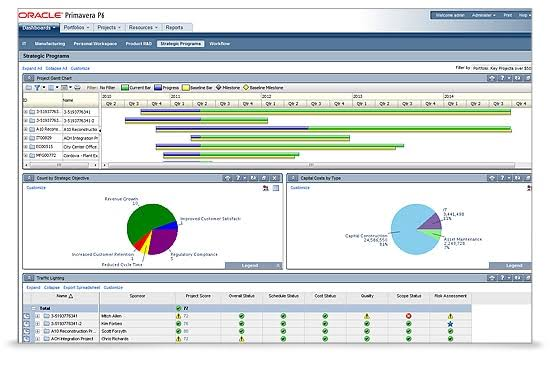Expand the ACH Integration Project row
The image size is (550, 367).
pyautogui.click(x=38, y=339)
